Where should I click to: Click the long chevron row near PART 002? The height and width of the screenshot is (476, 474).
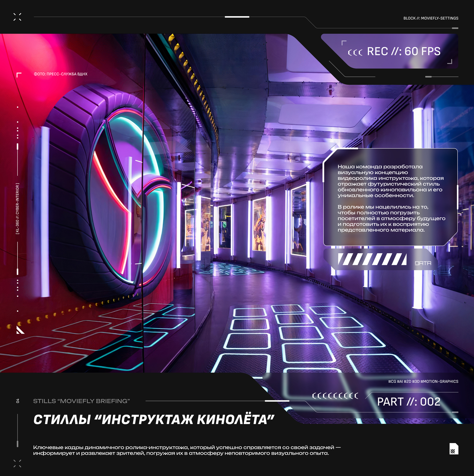point(335,396)
